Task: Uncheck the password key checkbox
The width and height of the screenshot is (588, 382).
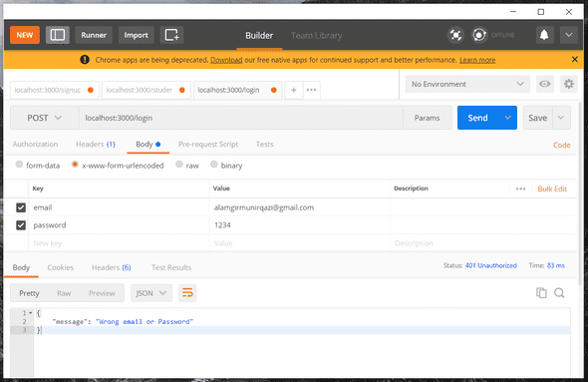Action: coord(21,225)
